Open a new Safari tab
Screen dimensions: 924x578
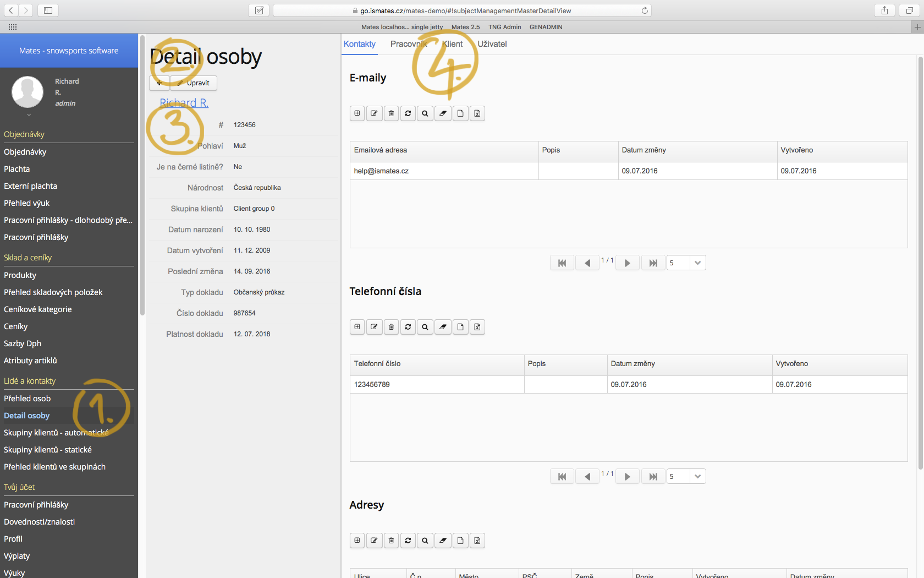point(917,27)
